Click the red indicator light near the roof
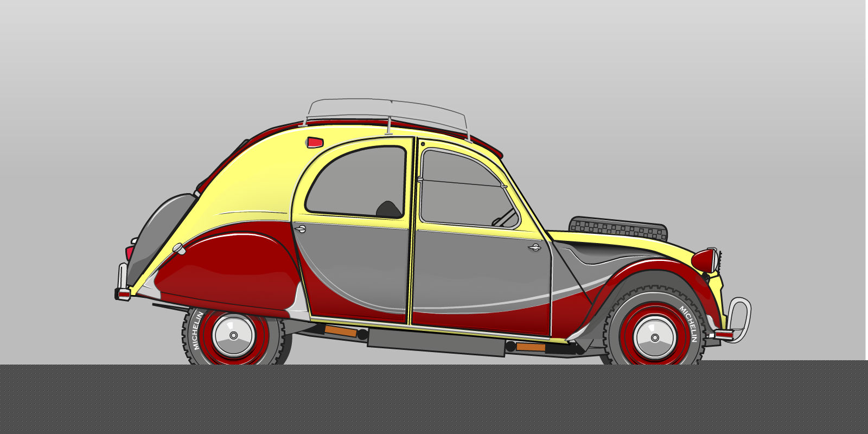The width and height of the screenshot is (868, 434). [315, 143]
